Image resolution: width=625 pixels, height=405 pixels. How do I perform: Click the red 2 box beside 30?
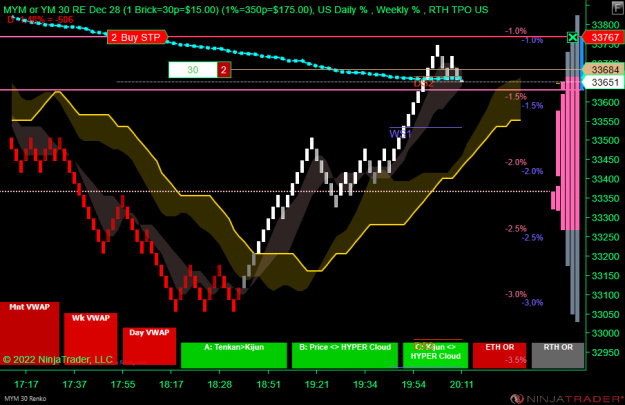coord(224,70)
